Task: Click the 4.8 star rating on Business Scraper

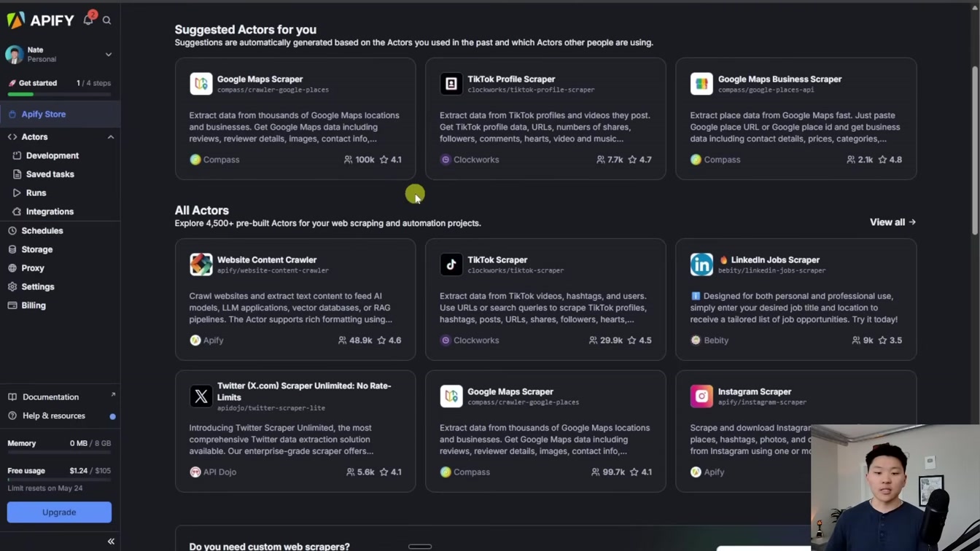Action: tap(890, 160)
